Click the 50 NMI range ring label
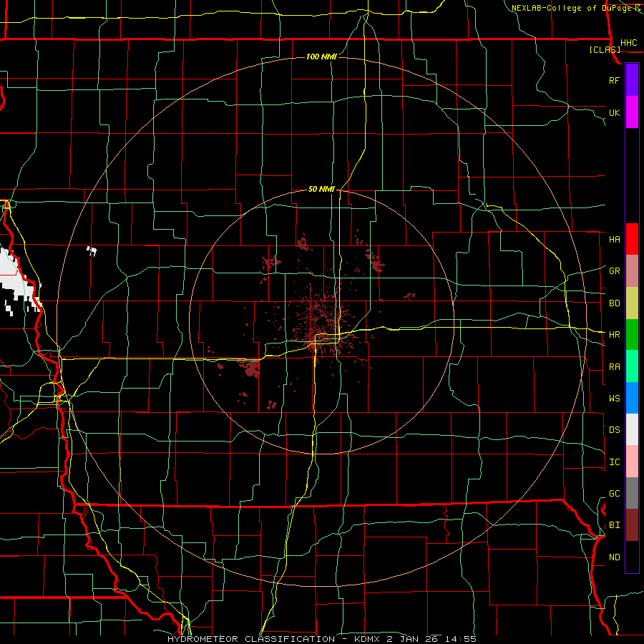 [x=321, y=189]
